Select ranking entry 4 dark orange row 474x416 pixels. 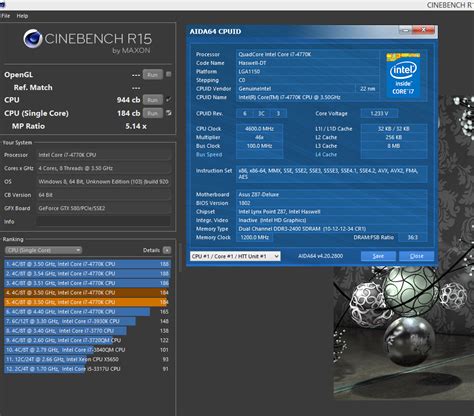coord(87,293)
